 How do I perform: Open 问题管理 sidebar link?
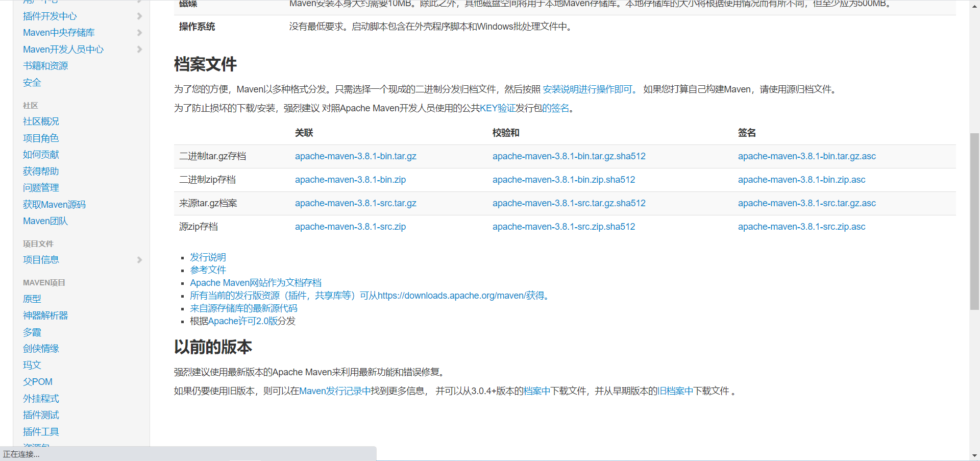41,188
